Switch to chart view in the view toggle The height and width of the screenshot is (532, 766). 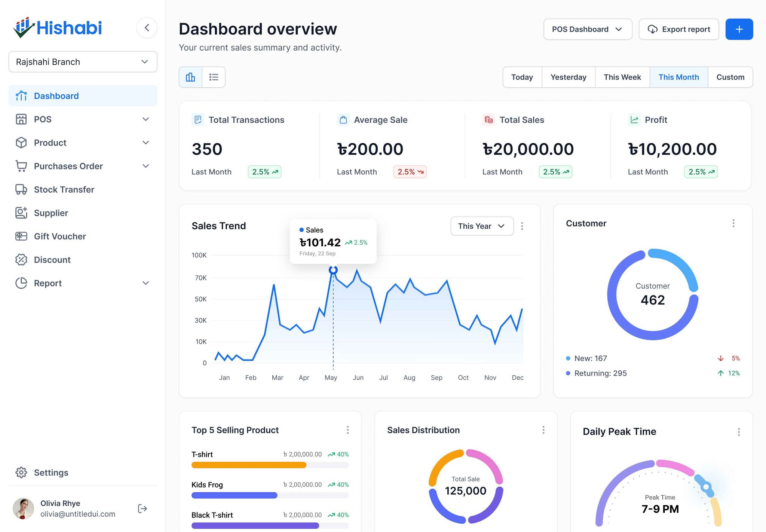(x=190, y=77)
